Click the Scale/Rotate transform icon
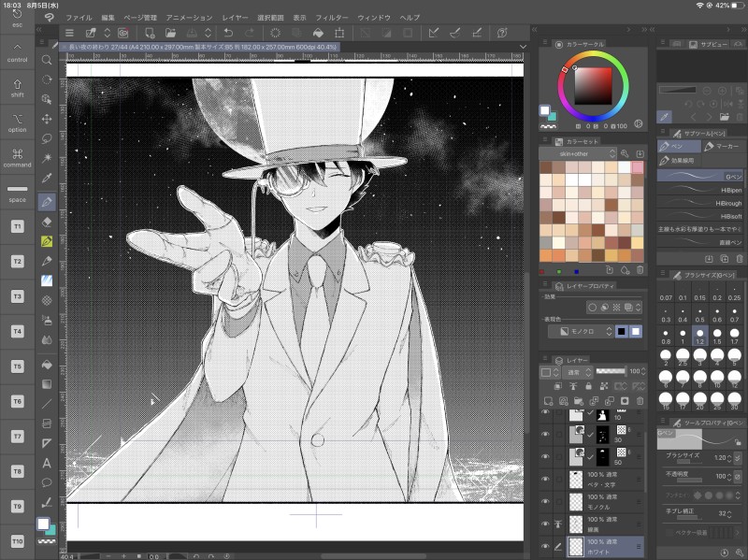This screenshot has width=748, height=560. 339,33
